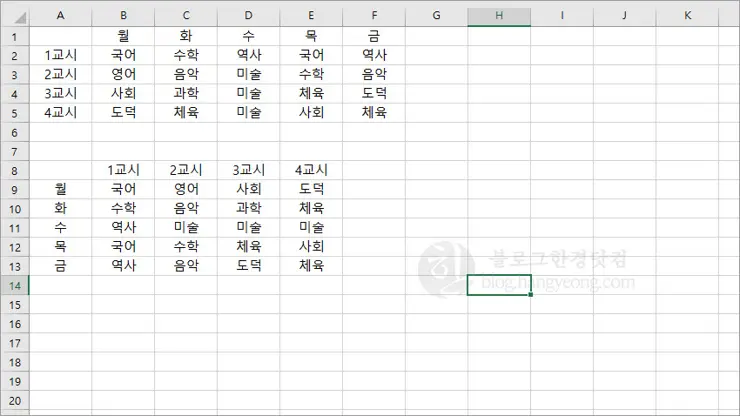Click 도덕 in cell D13
Image resolution: width=740 pixels, height=416 pixels.
tap(249, 266)
